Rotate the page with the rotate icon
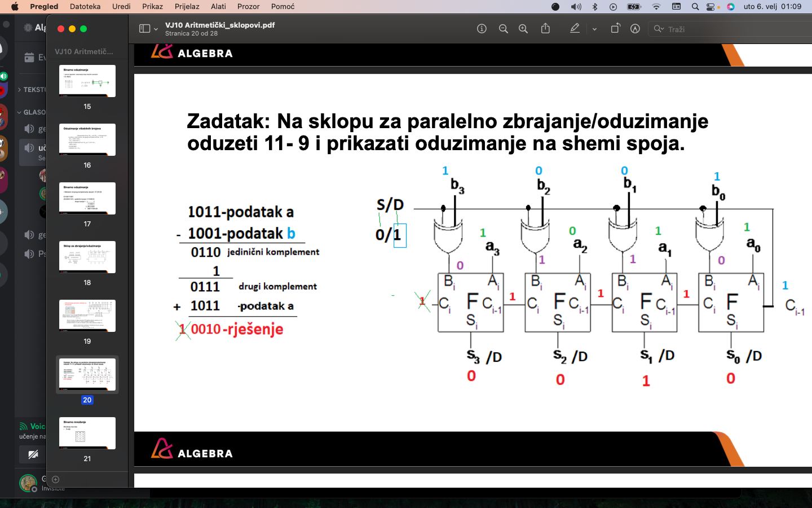 (615, 28)
